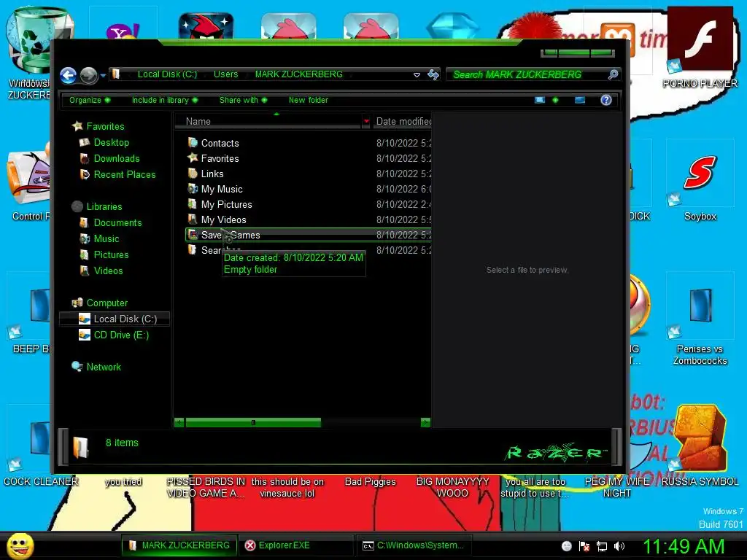The height and width of the screenshot is (560, 747).
Task: Select the My Pictures folder
Action: click(226, 204)
